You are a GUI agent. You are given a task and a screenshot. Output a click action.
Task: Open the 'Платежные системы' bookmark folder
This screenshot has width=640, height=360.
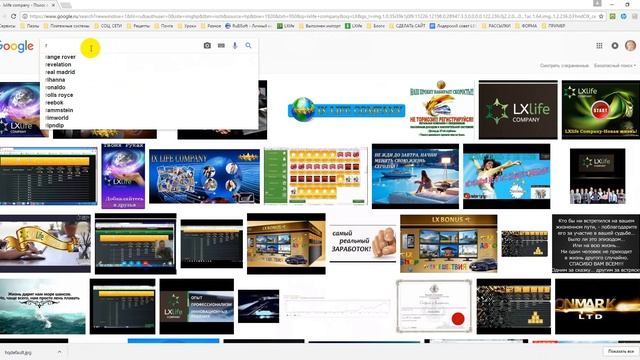pyautogui.click(x=66, y=26)
